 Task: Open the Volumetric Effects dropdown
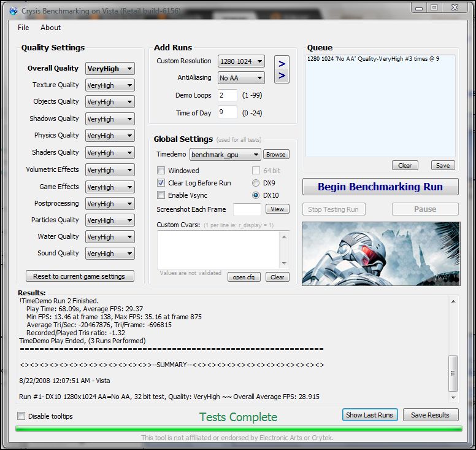(x=110, y=170)
